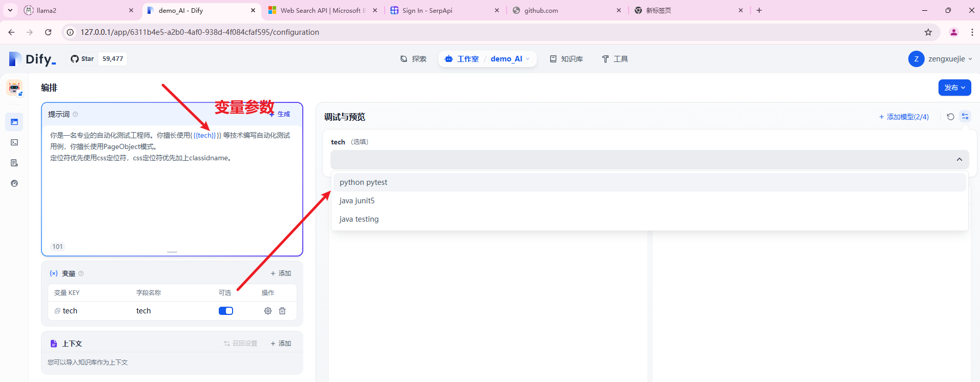Open the browser profile icon
Viewport: 980px width, 382px height.
[x=954, y=32]
